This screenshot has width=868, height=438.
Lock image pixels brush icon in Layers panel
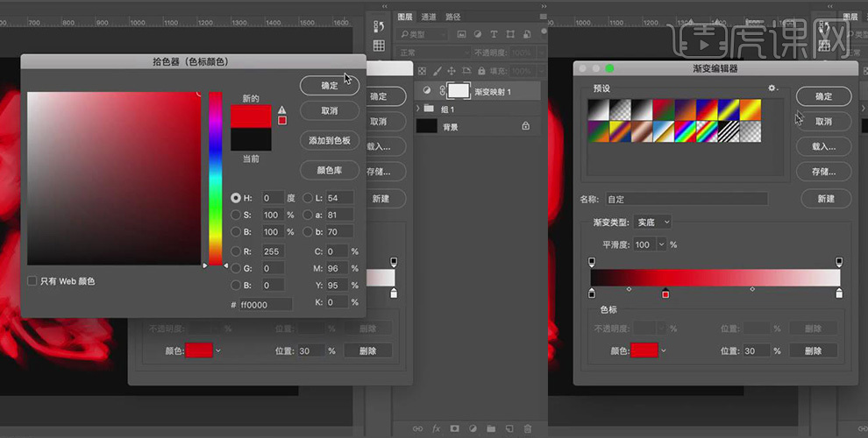click(x=437, y=71)
